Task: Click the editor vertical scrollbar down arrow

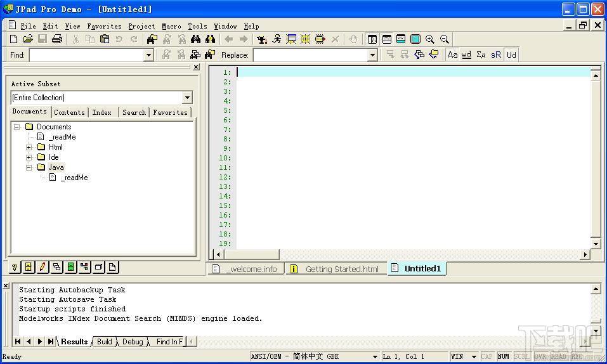Action: pyautogui.click(x=596, y=244)
